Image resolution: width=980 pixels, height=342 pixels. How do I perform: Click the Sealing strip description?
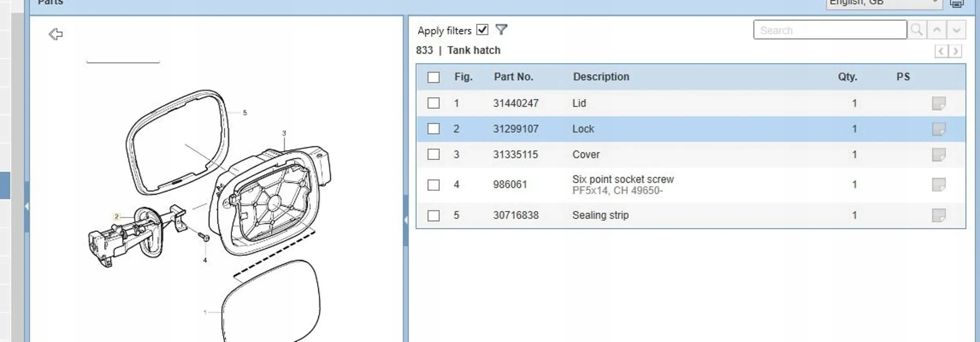click(x=601, y=215)
